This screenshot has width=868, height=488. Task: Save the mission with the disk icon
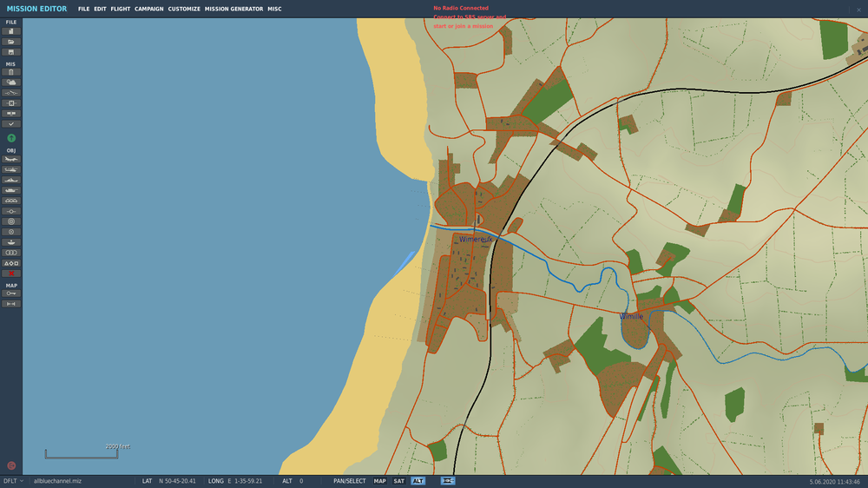pos(11,52)
